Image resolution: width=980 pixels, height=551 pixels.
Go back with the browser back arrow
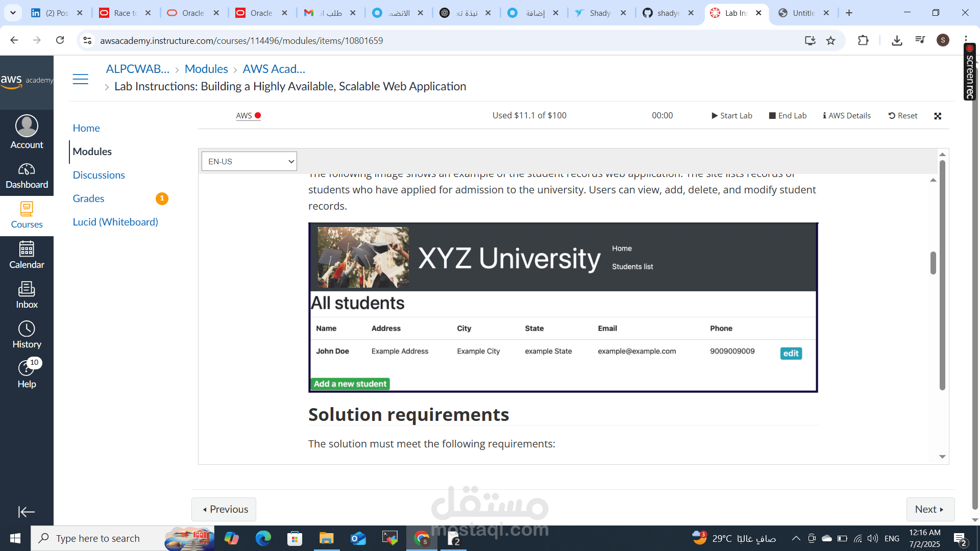(14, 40)
